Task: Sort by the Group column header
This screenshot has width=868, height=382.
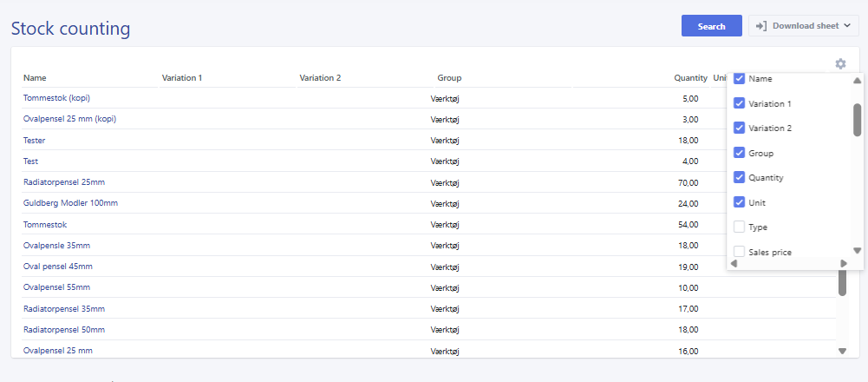Action: click(x=449, y=78)
